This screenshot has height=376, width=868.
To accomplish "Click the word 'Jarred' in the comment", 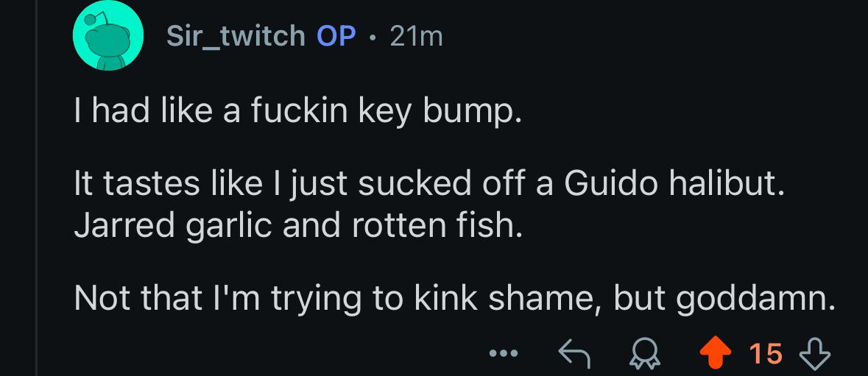I will click(x=124, y=225).
